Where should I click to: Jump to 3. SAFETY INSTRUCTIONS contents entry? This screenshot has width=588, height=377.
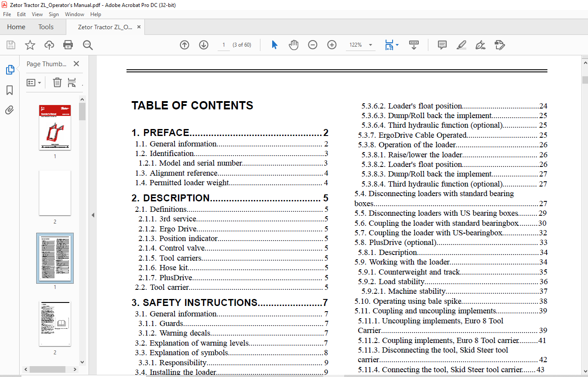coord(230,303)
